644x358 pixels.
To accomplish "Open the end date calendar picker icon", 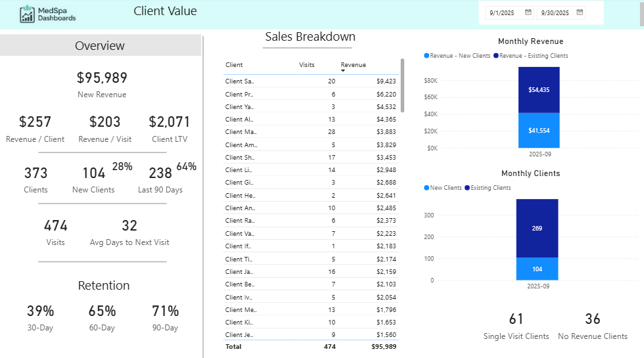I will click(x=580, y=12).
